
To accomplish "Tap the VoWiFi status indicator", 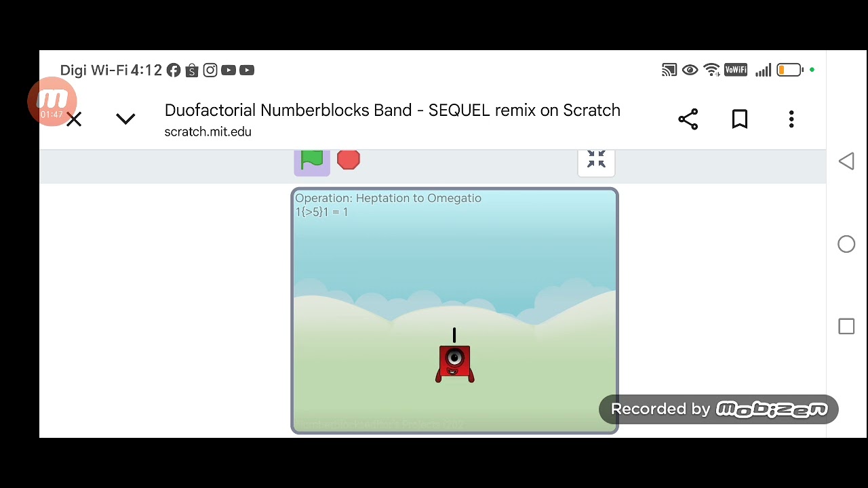I will coord(736,70).
